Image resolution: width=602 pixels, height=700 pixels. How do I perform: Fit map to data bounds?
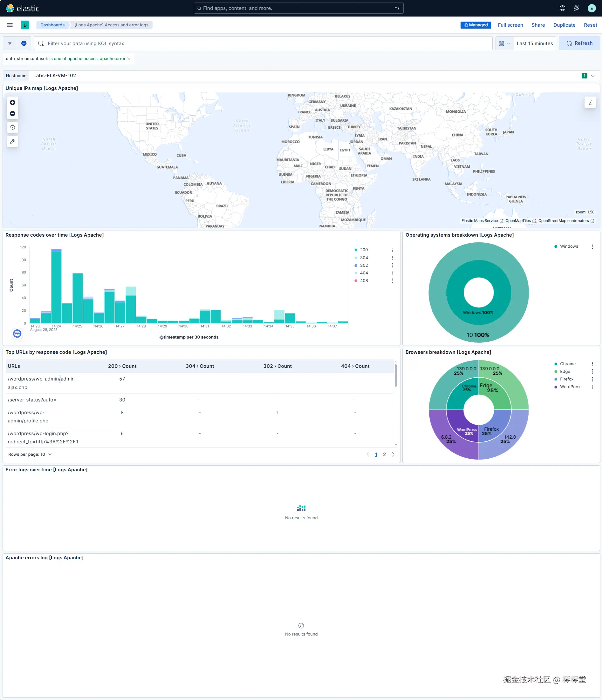tap(12, 127)
